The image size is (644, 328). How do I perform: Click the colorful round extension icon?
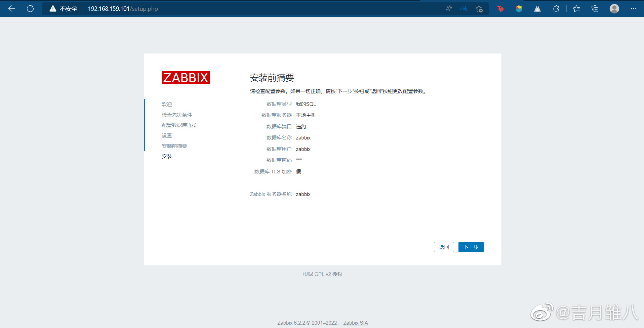point(519,9)
